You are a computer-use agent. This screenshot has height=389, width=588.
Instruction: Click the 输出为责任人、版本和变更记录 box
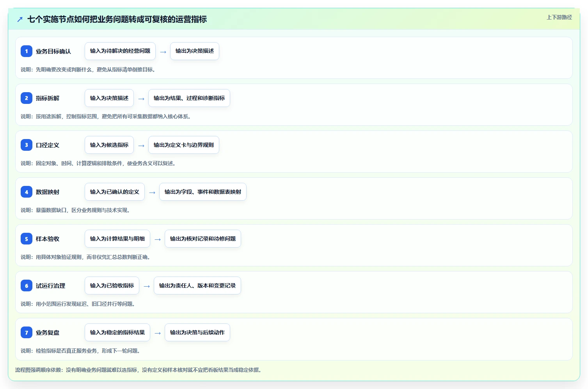click(197, 286)
